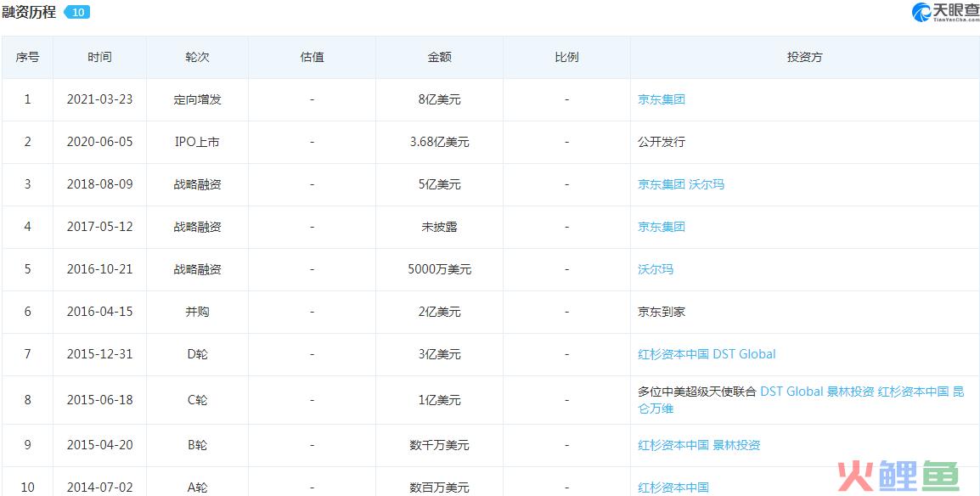980x496 pixels.
Task: Select the date 2020-06-05
Action: tap(100, 142)
